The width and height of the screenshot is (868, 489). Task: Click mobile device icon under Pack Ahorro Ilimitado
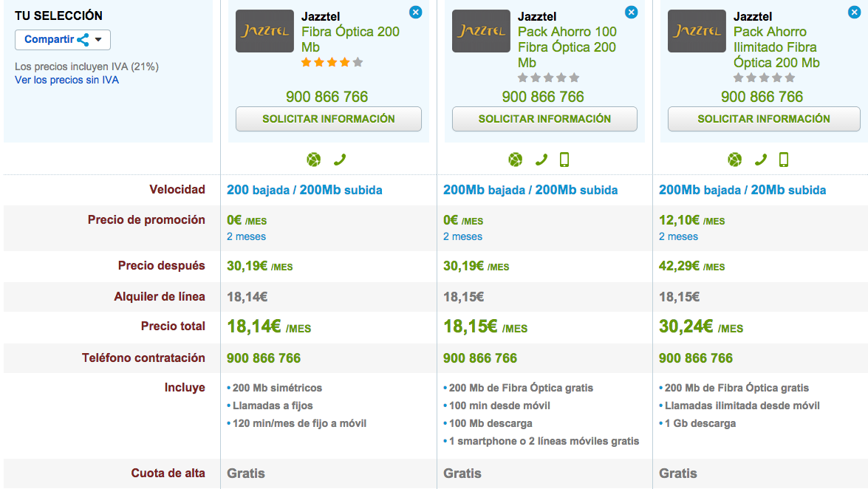click(x=784, y=160)
